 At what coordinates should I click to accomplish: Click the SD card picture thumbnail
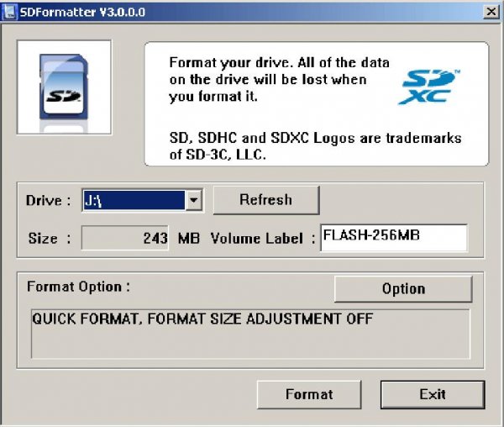[64, 87]
